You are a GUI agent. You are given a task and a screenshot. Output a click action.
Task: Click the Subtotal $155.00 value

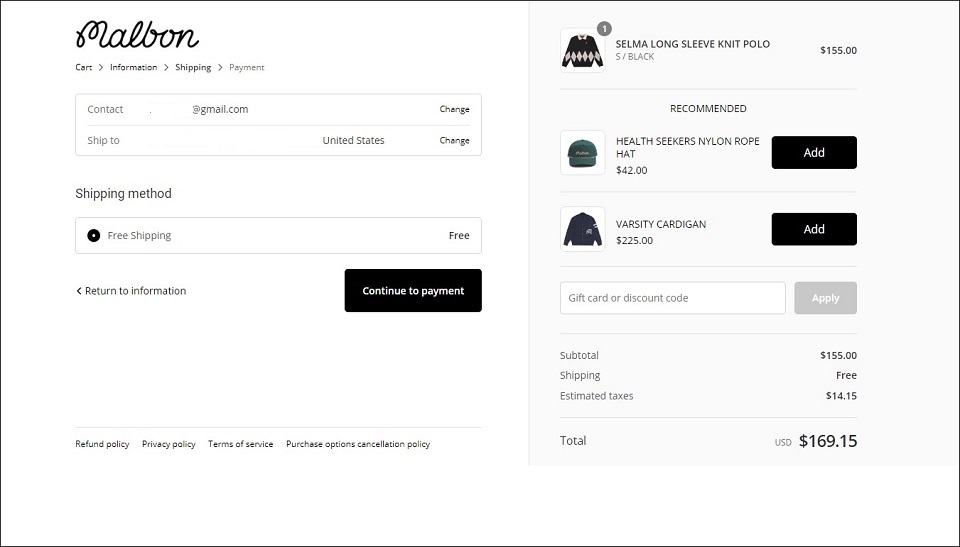point(838,355)
